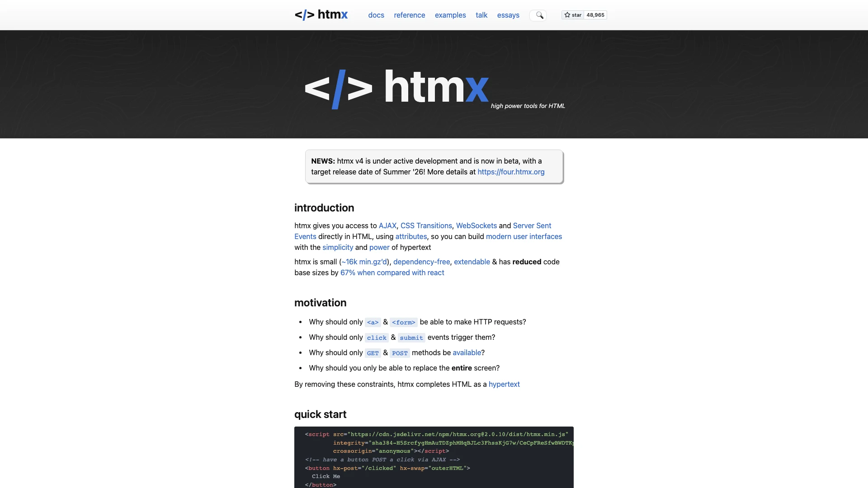The image size is (868, 488).
Task: Click the POST code label
Action: tap(400, 353)
